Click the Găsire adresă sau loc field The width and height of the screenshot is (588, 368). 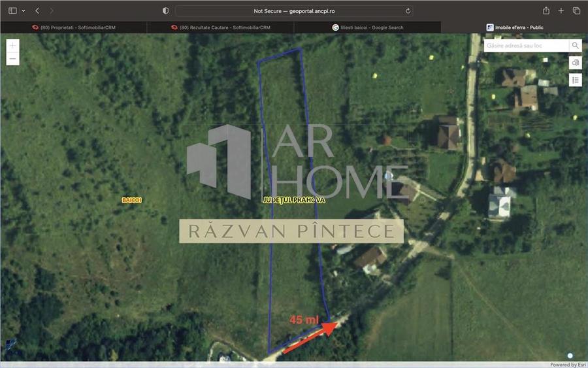click(x=527, y=46)
